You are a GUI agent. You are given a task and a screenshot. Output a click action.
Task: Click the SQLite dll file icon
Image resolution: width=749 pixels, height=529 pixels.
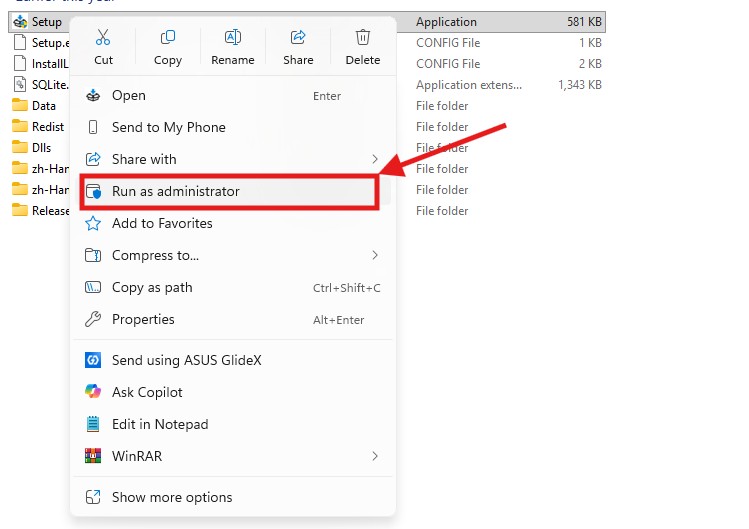click(20, 85)
